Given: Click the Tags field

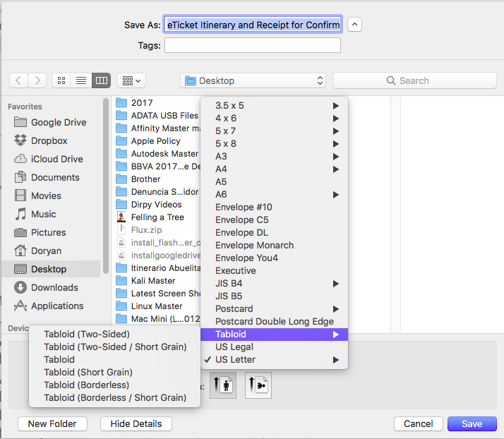Looking at the screenshot, I should pos(253,45).
